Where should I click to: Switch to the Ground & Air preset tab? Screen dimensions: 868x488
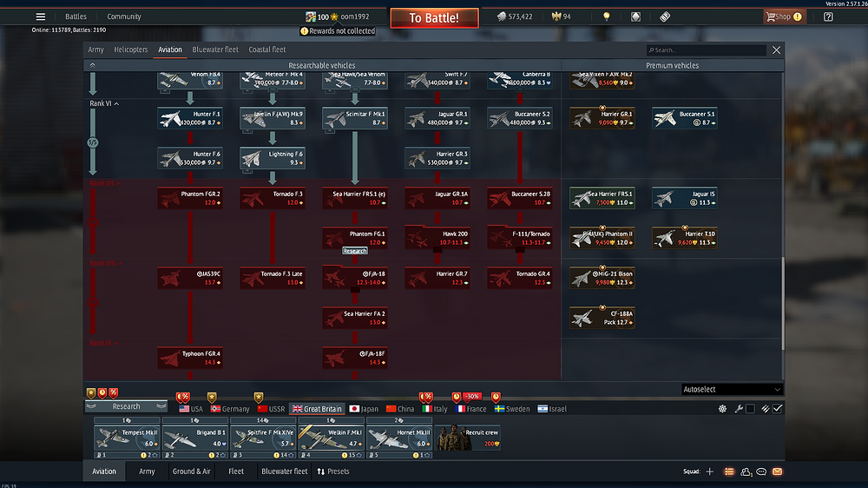(x=192, y=472)
